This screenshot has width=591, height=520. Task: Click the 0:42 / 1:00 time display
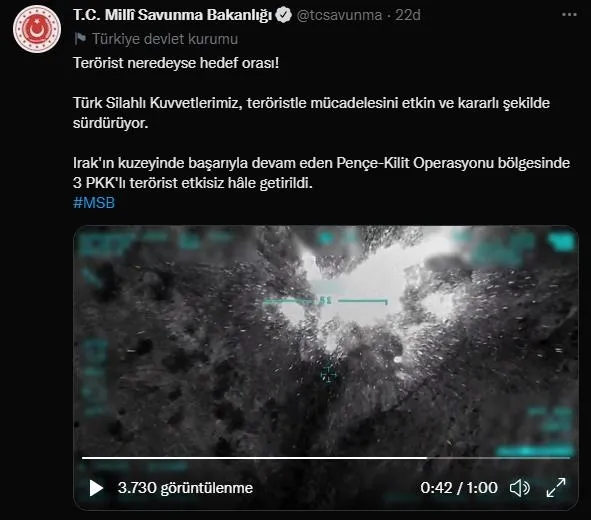point(459,488)
